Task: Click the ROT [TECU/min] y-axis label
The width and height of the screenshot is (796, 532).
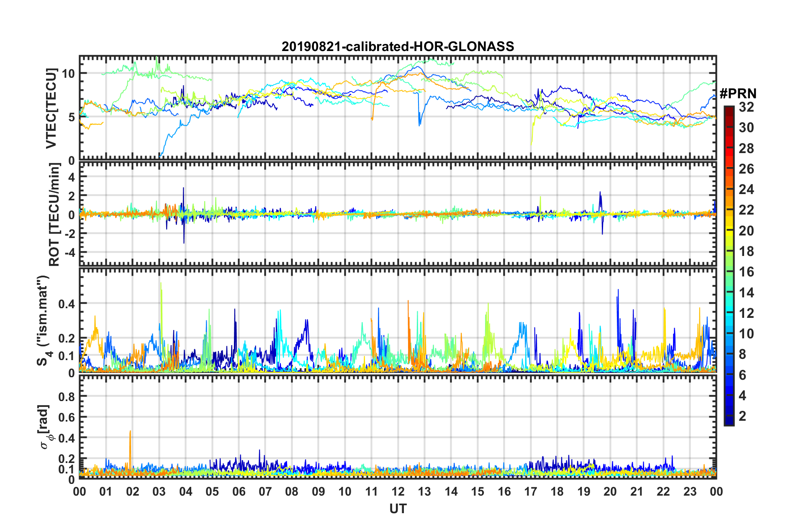Action: tap(54, 215)
